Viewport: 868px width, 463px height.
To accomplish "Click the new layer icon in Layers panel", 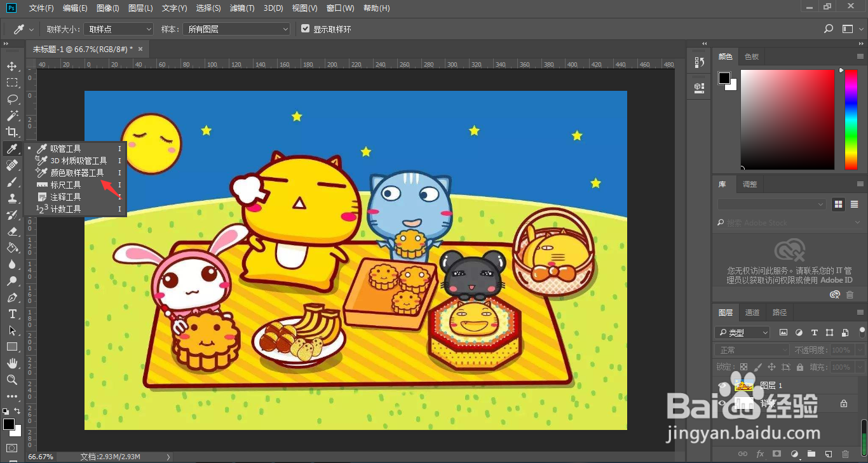I will (828, 454).
